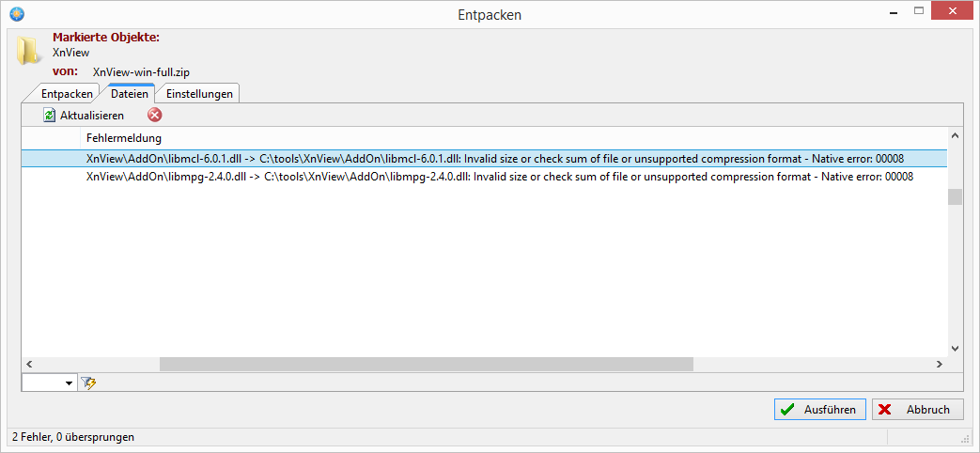Click the Aktualisieren refresh icon
Viewport: 980px width, 453px height.
click(50, 116)
